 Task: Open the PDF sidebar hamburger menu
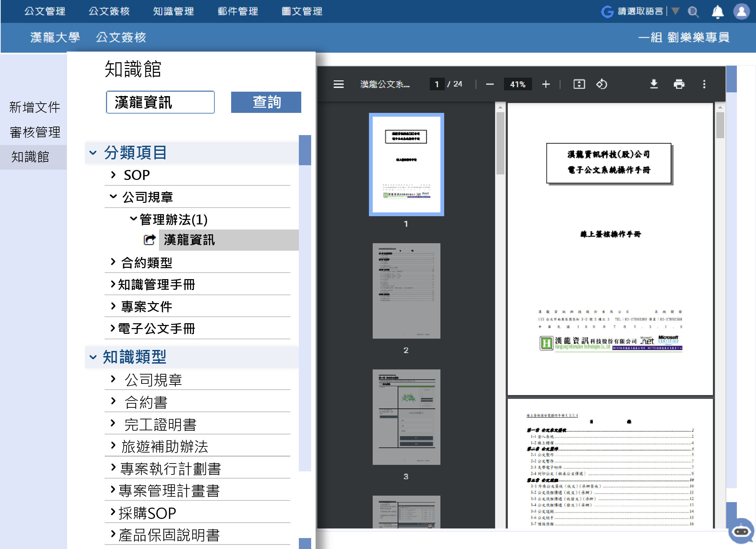coord(339,84)
